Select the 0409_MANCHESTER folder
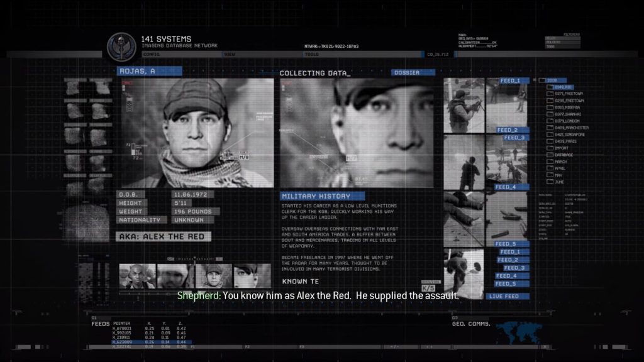This screenshot has height=362, width=644. [x=571, y=128]
